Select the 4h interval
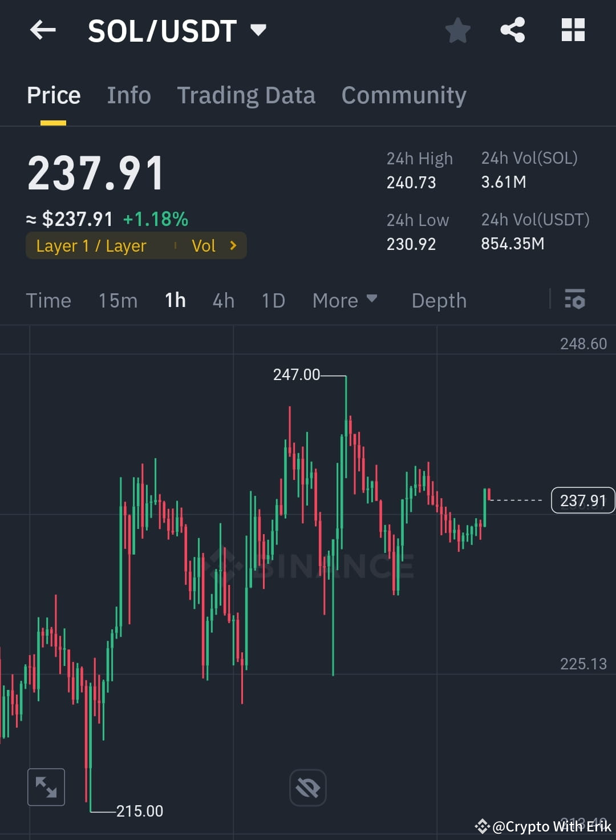616x840 pixels. point(223,300)
